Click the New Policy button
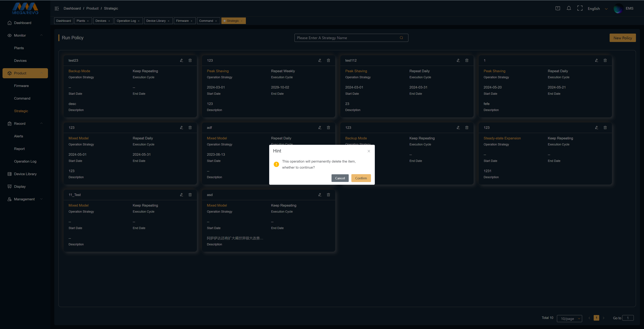 pos(623,38)
